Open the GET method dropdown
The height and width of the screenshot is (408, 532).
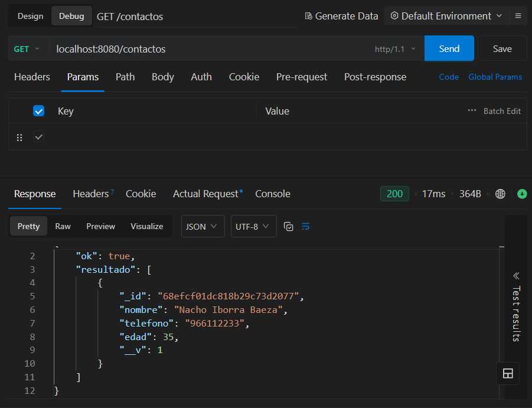coord(27,49)
